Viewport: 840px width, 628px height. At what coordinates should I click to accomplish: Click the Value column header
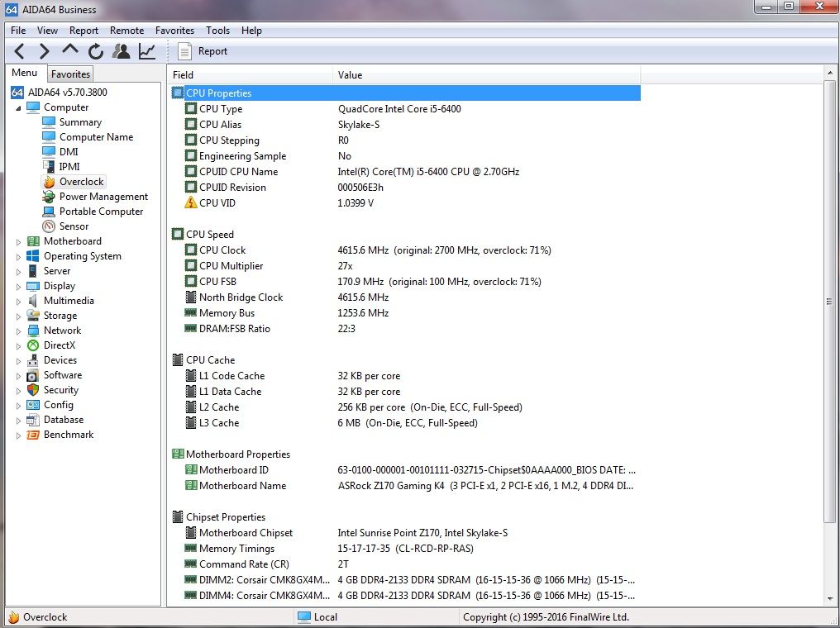pyautogui.click(x=486, y=75)
